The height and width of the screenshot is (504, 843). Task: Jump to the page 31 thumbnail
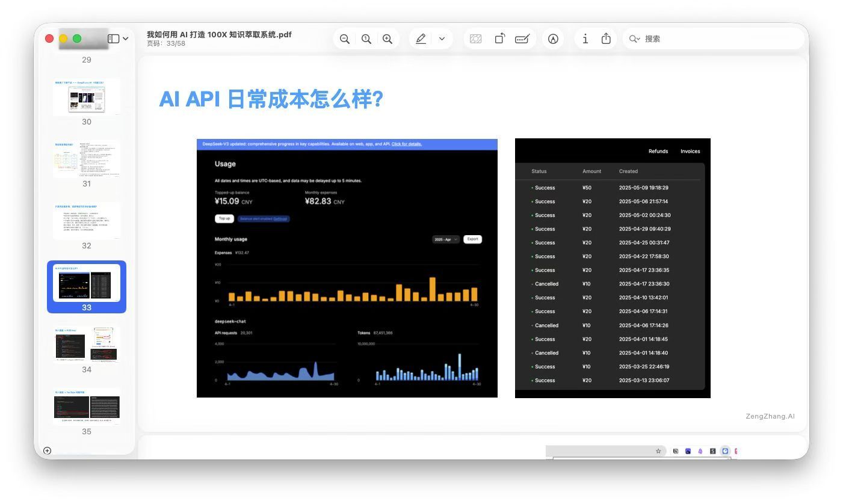point(87,159)
